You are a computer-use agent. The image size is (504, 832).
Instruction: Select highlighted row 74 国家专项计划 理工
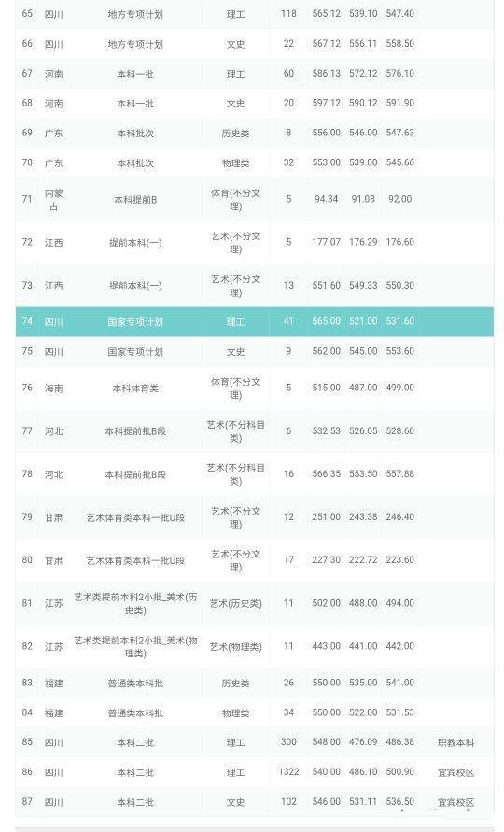tap(255, 321)
